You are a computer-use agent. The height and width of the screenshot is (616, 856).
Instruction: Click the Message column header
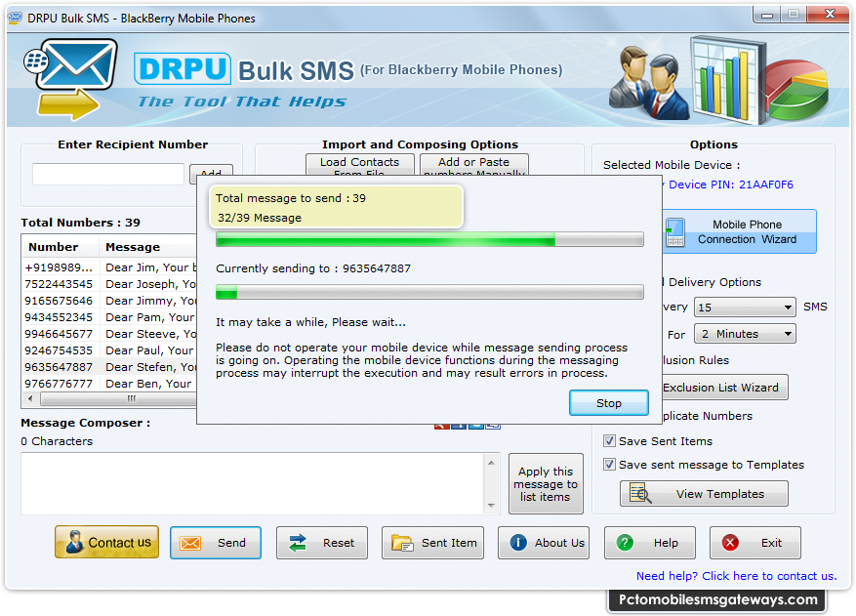tap(147, 247)
